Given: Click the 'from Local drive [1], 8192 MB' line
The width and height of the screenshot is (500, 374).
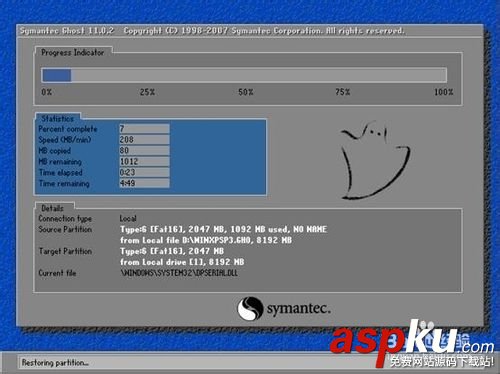Looking at the screenshot, I should 182,262.
